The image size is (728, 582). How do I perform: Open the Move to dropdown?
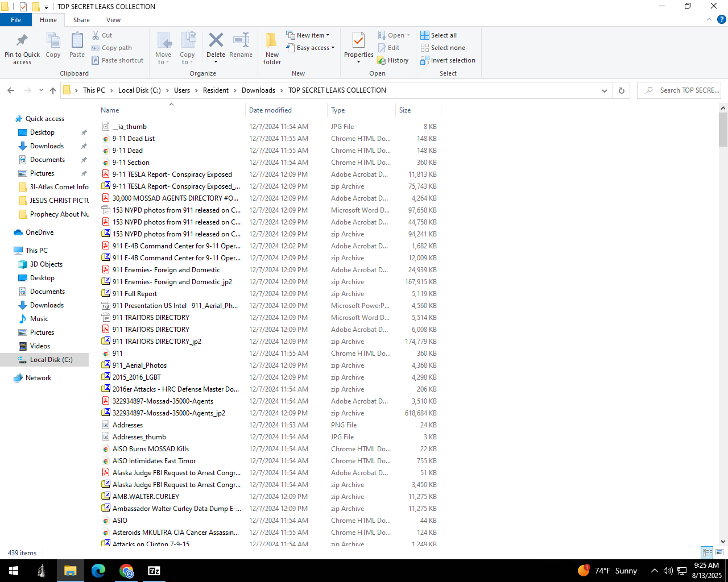click(x=163, y=58)
